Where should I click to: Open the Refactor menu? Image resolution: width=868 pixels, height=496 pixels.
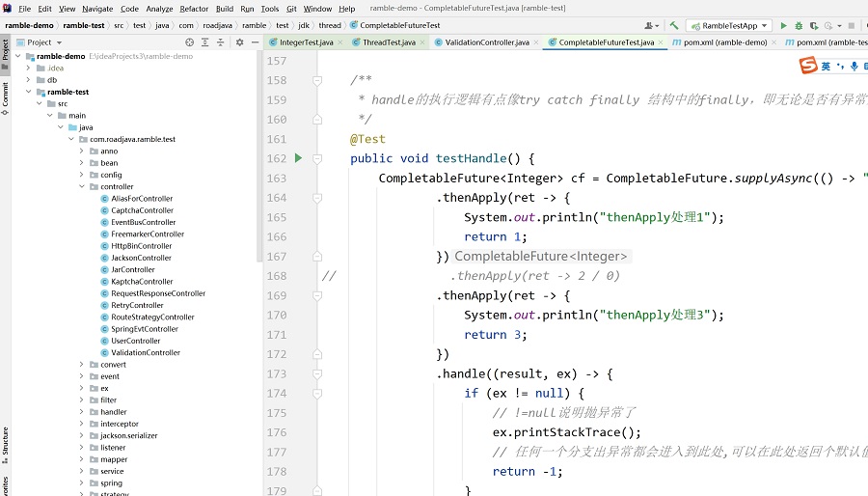click(x=194, y=9)
